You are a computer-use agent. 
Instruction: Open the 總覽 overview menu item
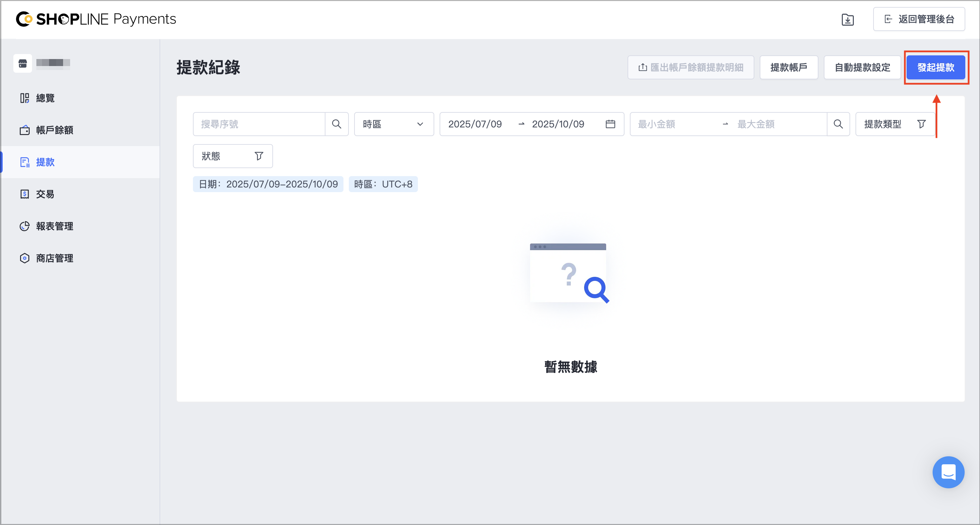(x=80, y=98)
